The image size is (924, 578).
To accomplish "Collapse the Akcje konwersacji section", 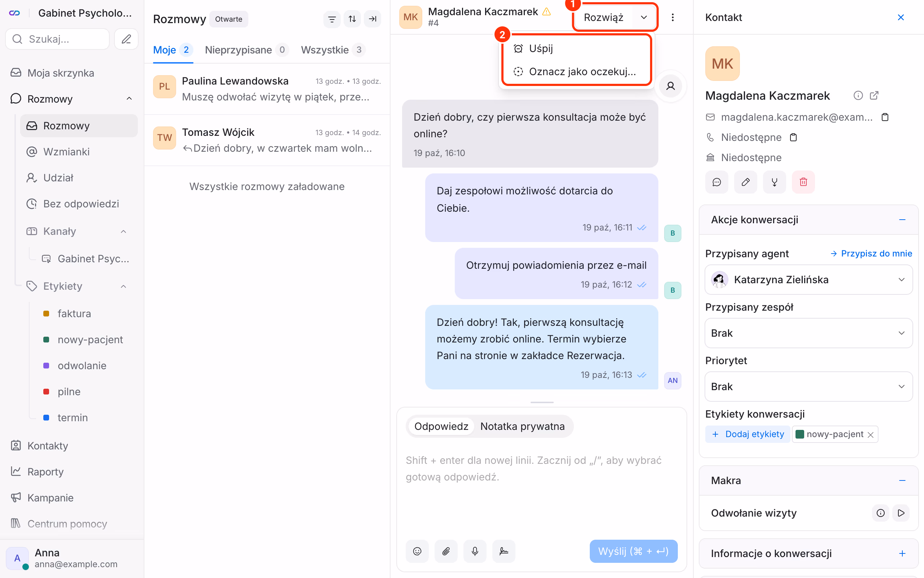I will (902, 220).
